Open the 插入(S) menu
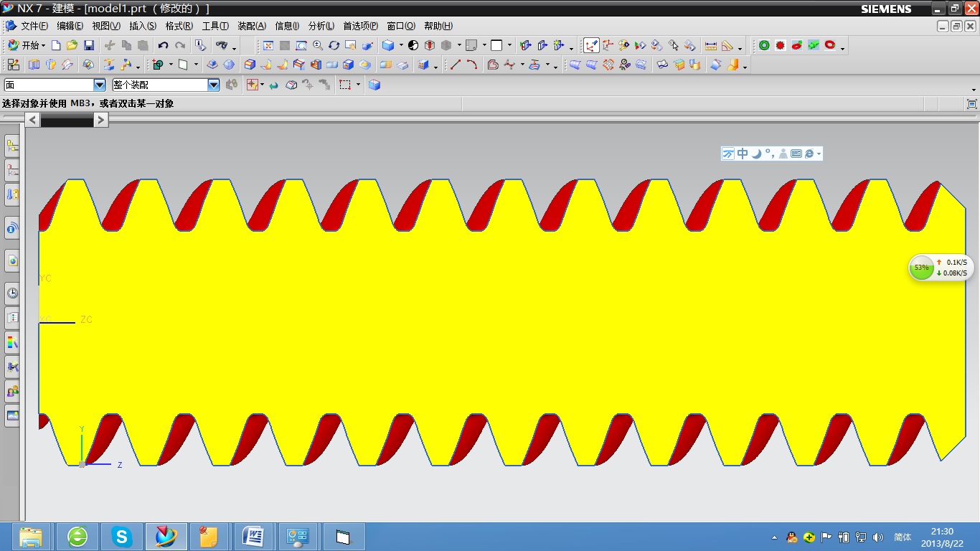Image resolution: width=980 pixels, height=551 pixels. pos(143,26)
